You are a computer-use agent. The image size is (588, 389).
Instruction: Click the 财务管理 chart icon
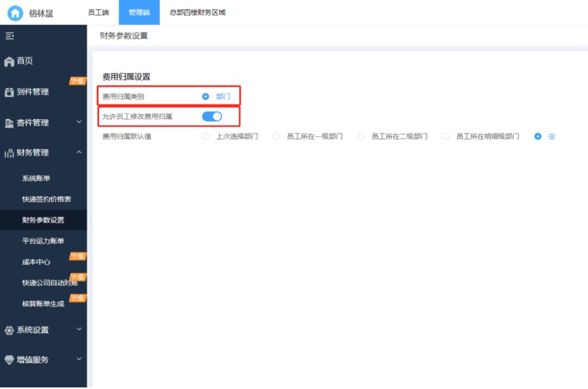tap(9, 153)
